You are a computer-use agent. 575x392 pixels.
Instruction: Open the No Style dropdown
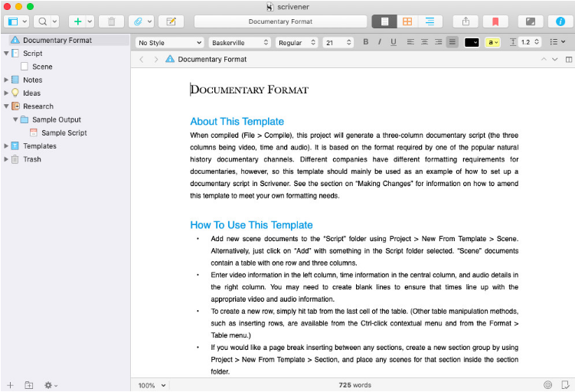coord(169,42)
